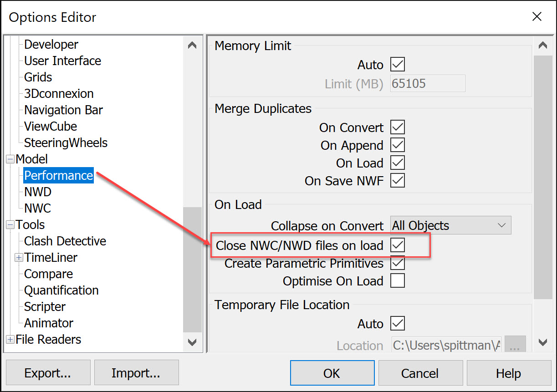
Task: Browse temporary file location with ellipsis button
Action: point(515,346)
